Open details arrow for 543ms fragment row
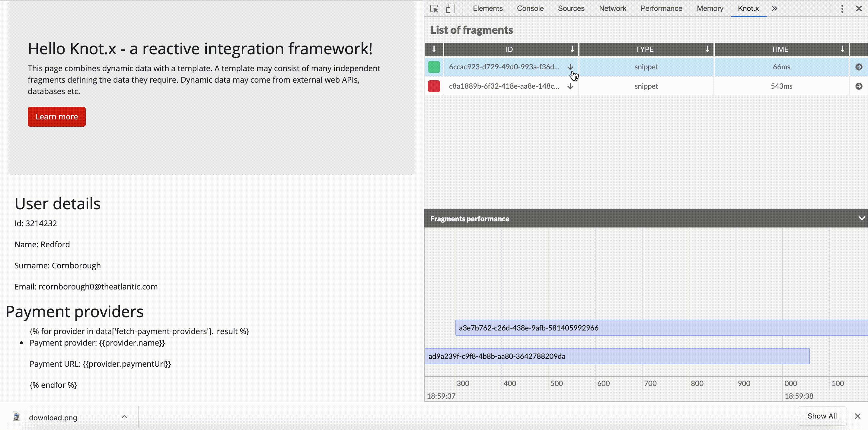Screen dimensions: 868x430 click(x=859, y=86)
